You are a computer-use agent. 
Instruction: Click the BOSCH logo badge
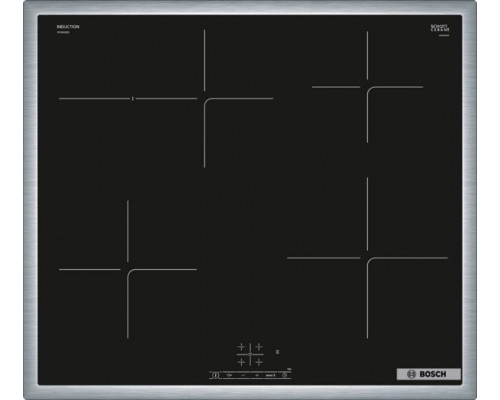point(429,374)
